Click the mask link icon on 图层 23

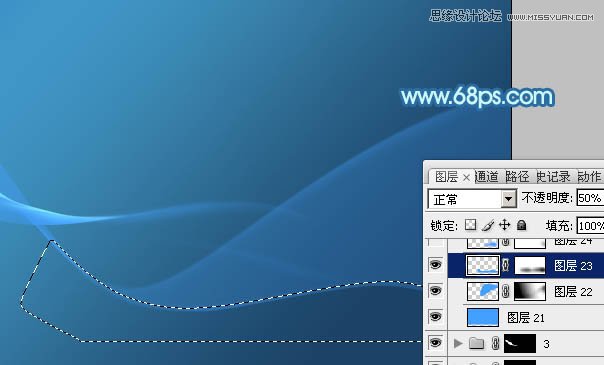(x=506, y=265)
